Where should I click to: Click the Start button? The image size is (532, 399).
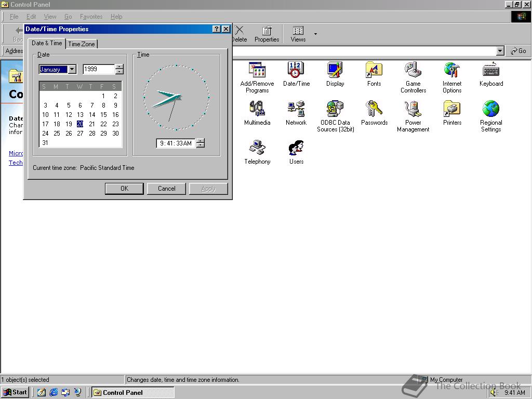(15, 392)
